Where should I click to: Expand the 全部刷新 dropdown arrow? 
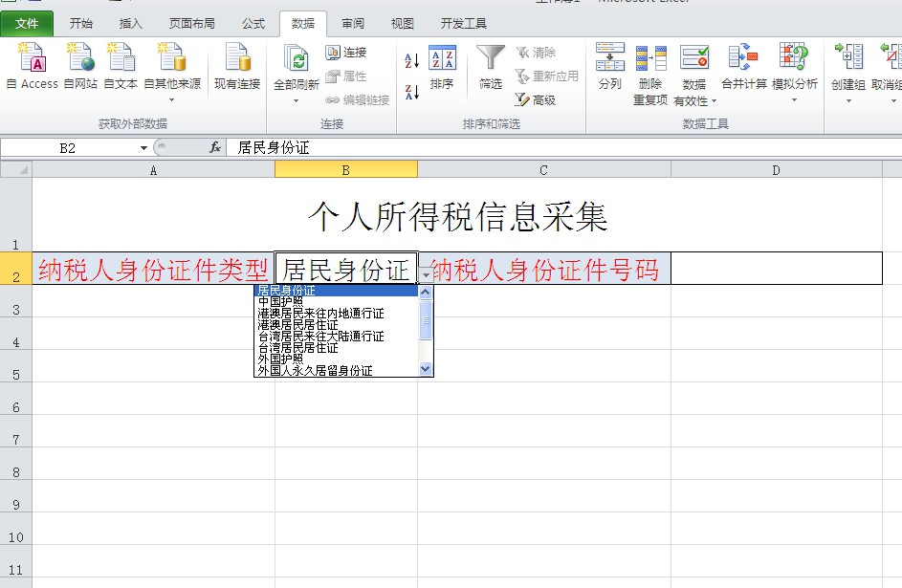pos(297,100)
